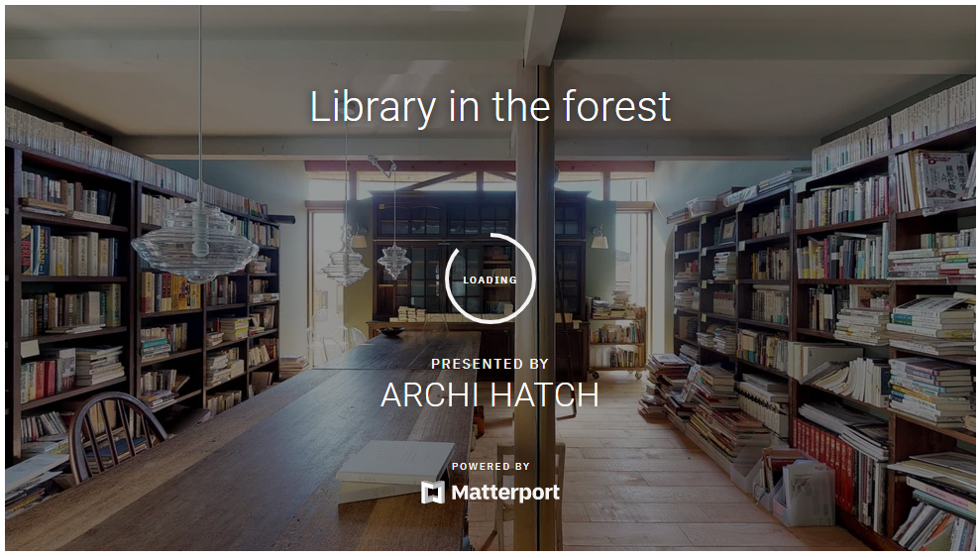
Task: Click the stack of books on the floor
Action: click(x=664, y=387)
